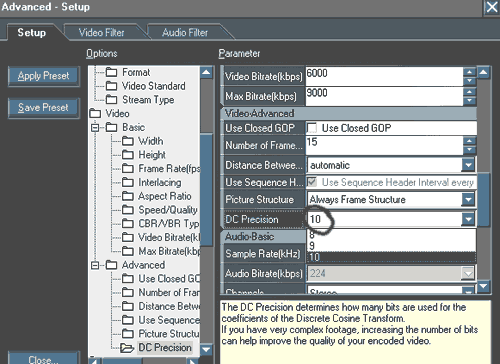Click the Audio-Basic section header
Screen dimensions: 500x364
263,236
